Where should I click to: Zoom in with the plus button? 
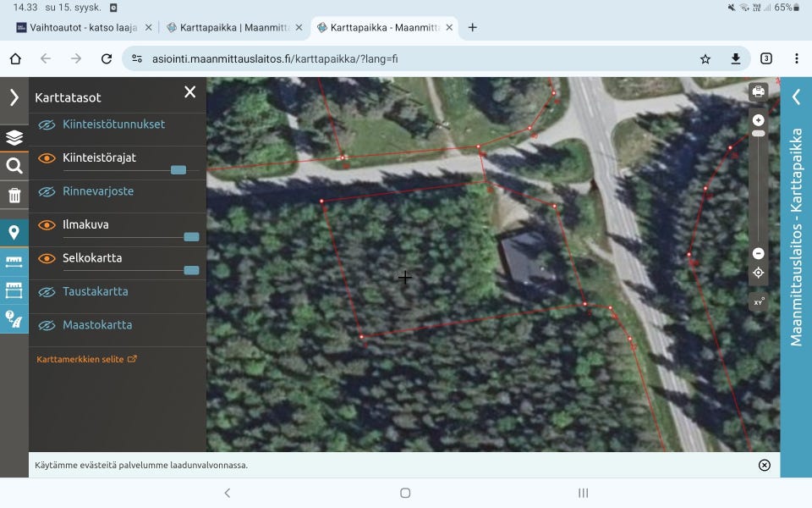758,120
